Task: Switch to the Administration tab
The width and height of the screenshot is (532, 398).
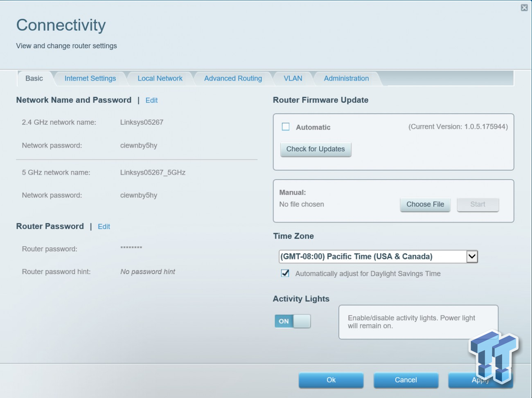Action: coord(346,78)
